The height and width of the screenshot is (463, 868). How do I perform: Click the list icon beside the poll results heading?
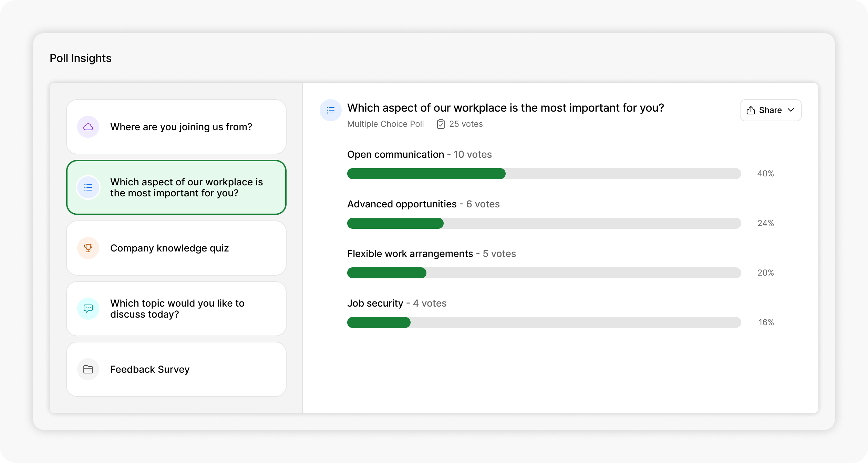[331, 110]
